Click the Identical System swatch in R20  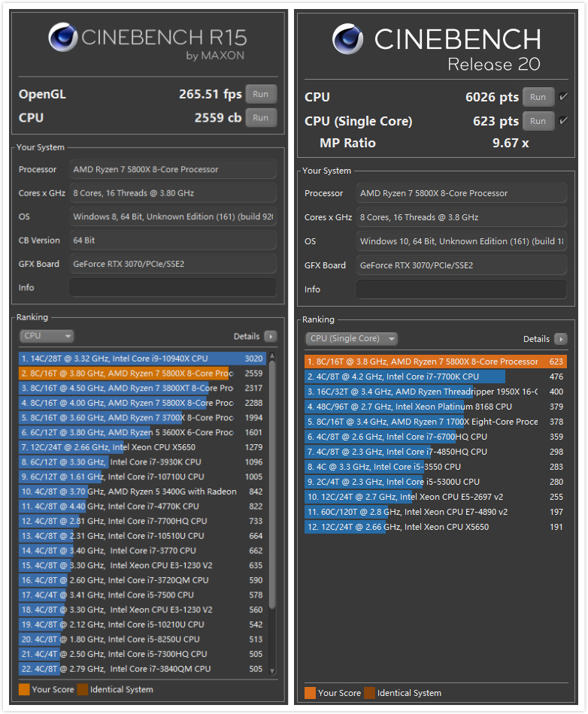point(369,692)
